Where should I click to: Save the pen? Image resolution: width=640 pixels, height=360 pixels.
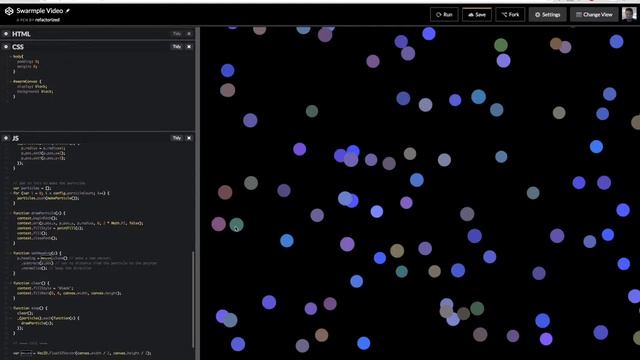coord(477,15)
